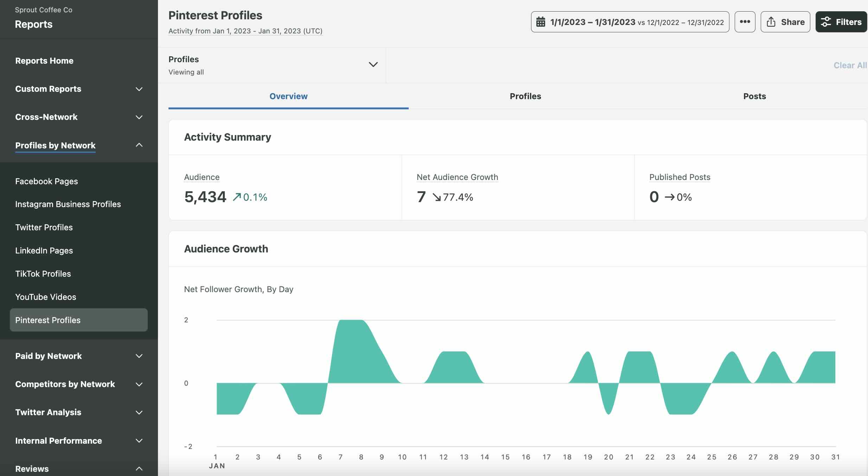Click the activity date range link

tap(245, 31)
